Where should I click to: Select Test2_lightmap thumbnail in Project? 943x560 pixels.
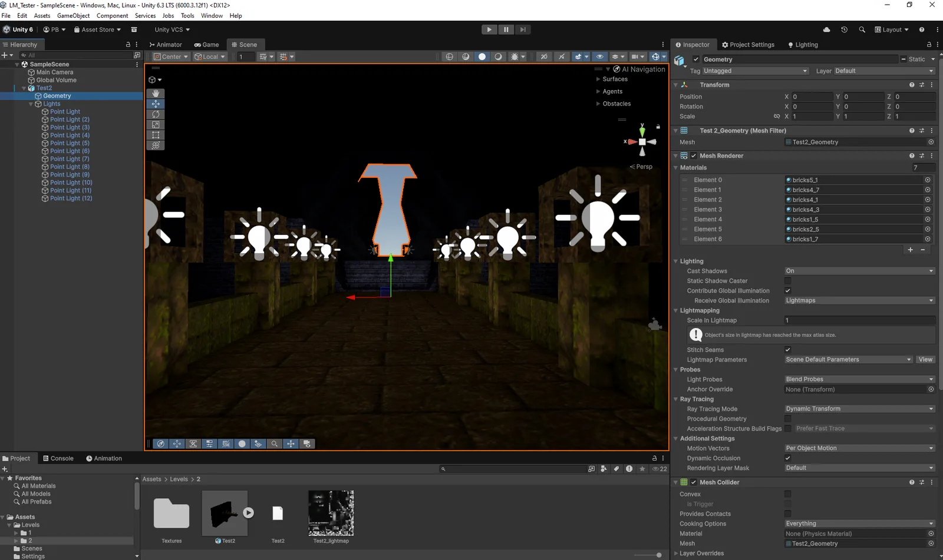click(x=331, y=513)
